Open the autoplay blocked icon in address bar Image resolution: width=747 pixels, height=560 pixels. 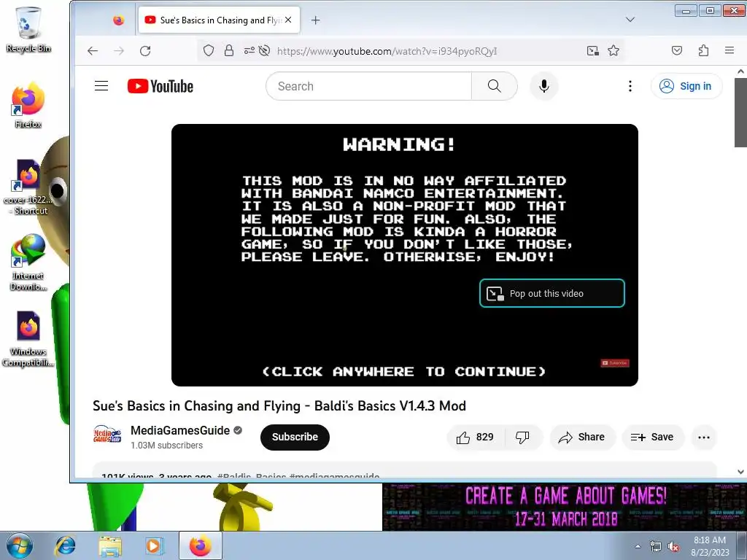(264, 51)
